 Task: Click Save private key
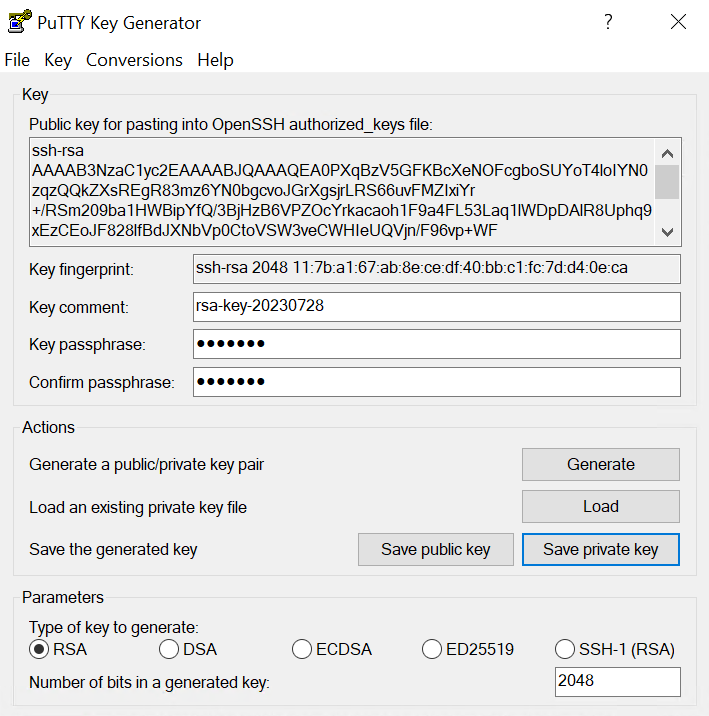(601, 549)
